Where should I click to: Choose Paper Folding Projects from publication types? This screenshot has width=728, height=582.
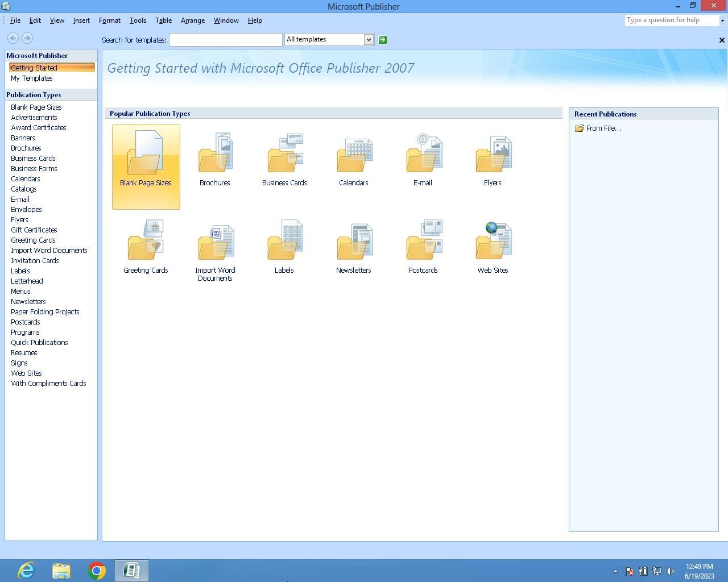[x=45, y=312]
